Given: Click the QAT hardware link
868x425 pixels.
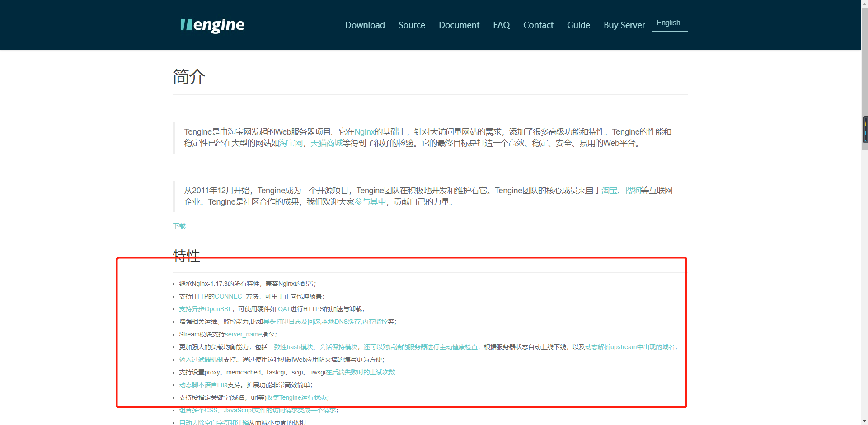Looking at the screenshot, I should pos(284,309).
